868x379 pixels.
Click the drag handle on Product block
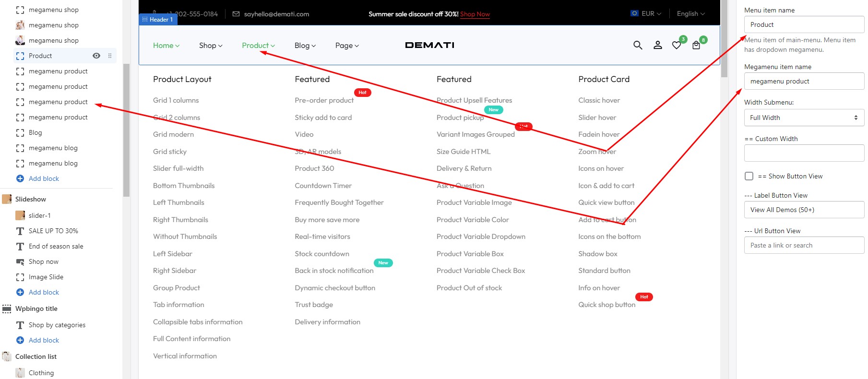tap(110, 56)
